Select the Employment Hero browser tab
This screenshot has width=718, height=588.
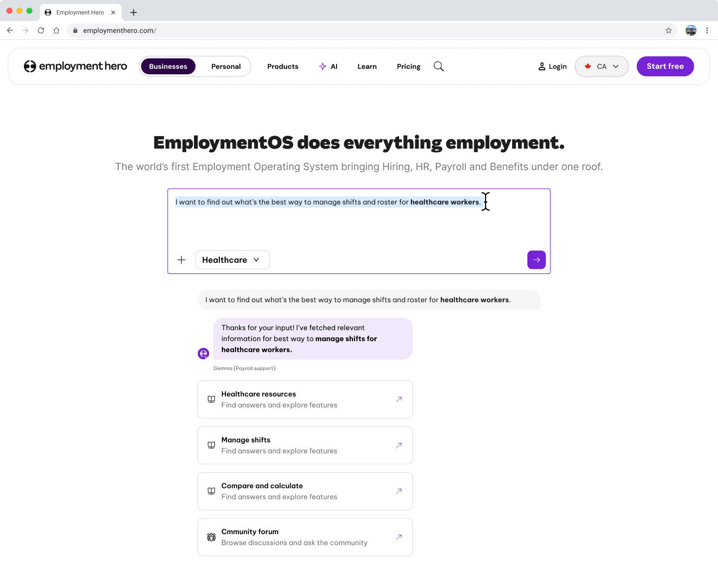80,12
